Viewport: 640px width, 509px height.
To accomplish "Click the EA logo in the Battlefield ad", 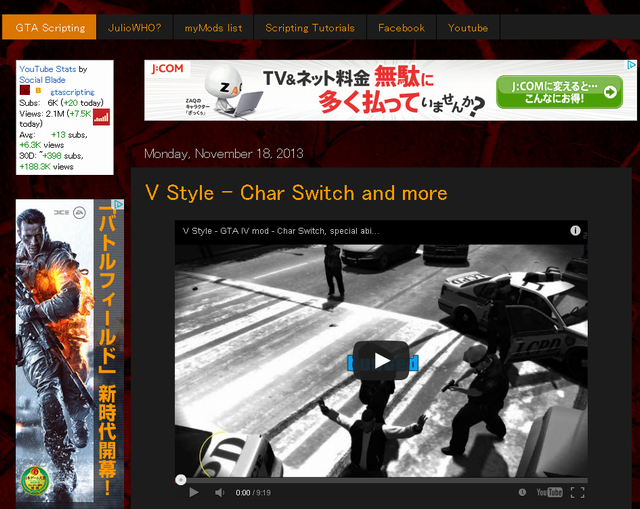I will tap(79, 213).
